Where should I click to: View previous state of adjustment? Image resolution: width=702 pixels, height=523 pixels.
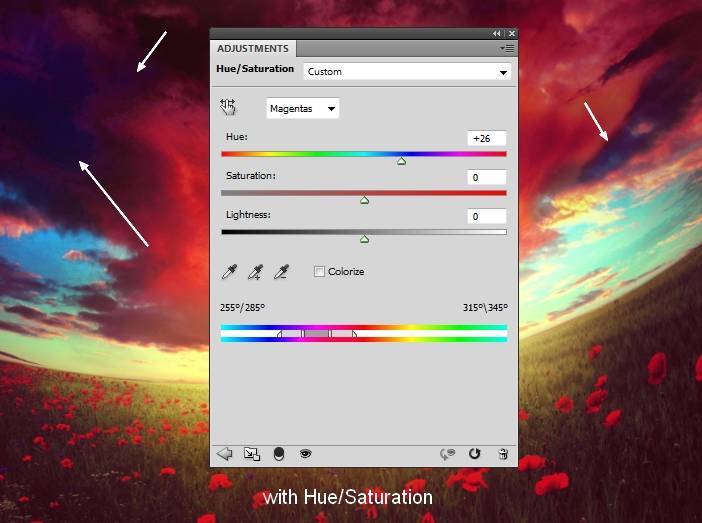(x=447, y=454)
